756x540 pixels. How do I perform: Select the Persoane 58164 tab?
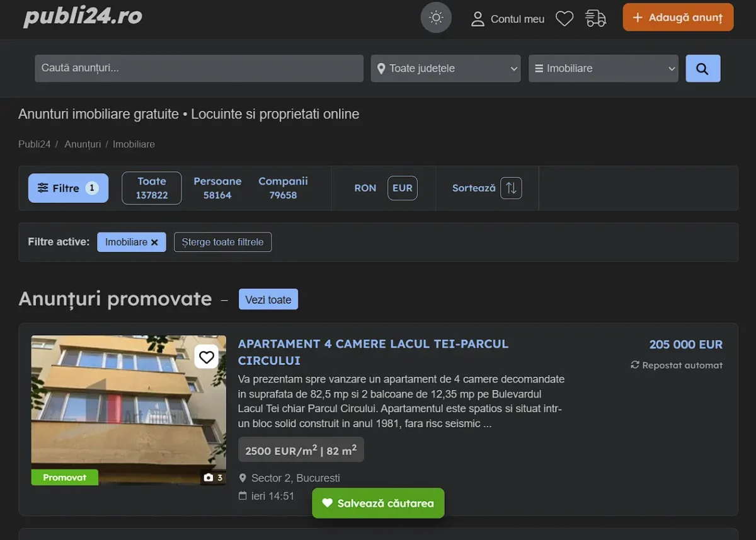pos(217,188)
